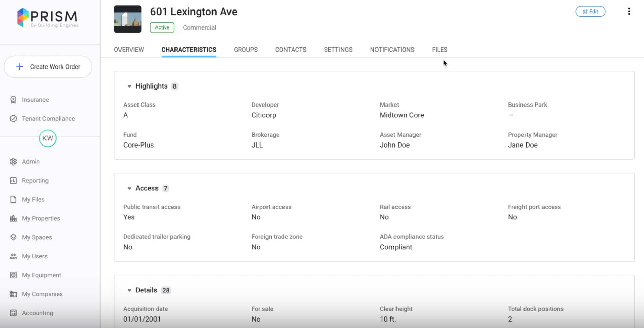Click the Accounting calculator icon
This screenshot has height=328, width=644.
pyautogui.click(x=13, y=313)
